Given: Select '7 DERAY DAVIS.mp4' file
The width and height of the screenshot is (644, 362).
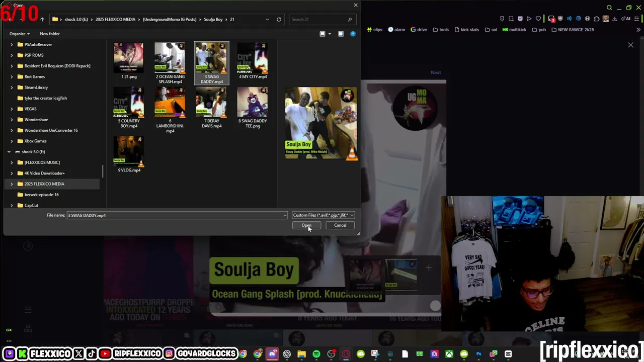Looking at the screenshot, I should click(211, 108).
